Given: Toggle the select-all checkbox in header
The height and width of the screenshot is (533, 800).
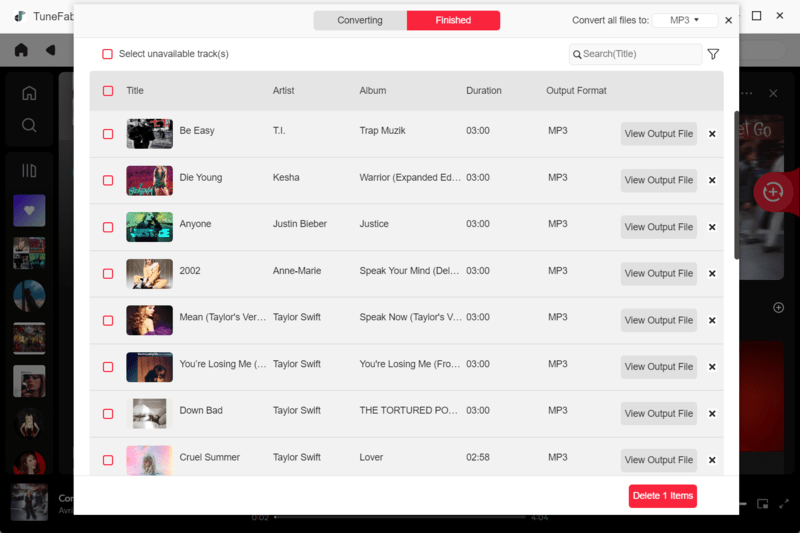Looking at the screenshot, I should tap(108, 91).
